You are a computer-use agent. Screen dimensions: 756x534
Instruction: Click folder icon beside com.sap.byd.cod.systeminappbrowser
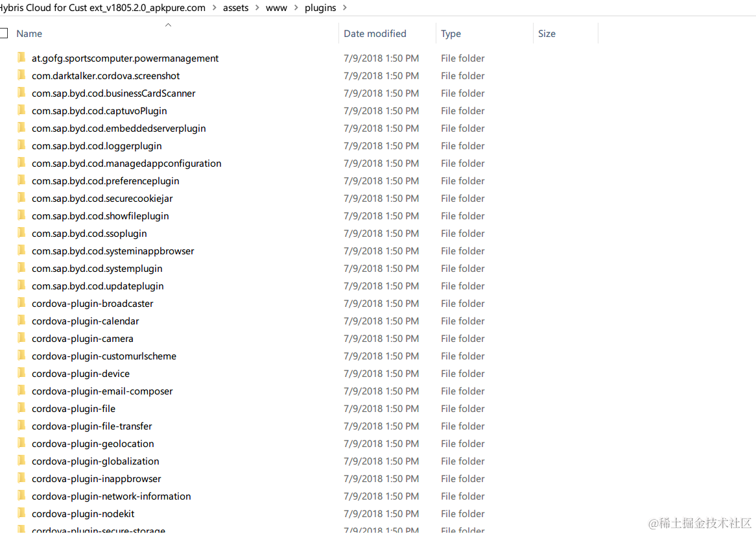point(21,250)
